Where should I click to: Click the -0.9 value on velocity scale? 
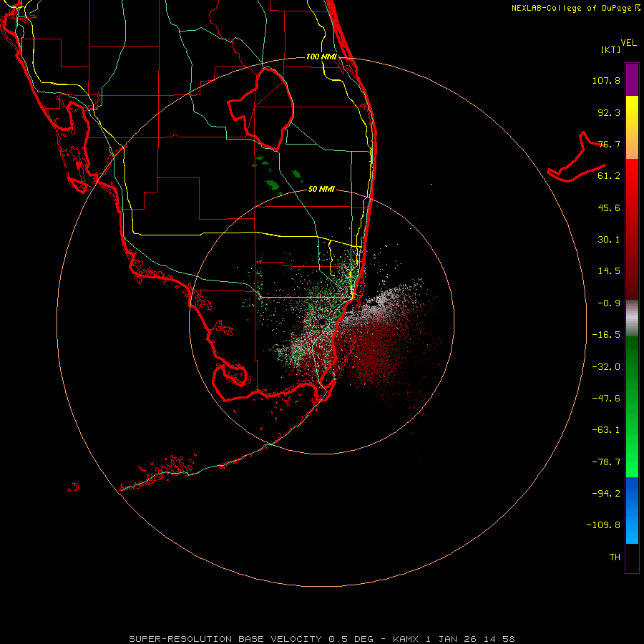tap(609, 303)
